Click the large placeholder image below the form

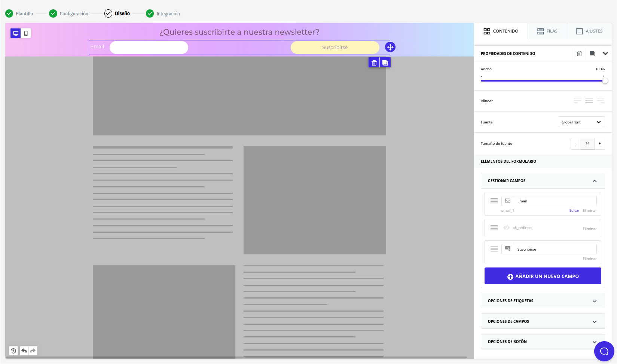coord(239,96)
